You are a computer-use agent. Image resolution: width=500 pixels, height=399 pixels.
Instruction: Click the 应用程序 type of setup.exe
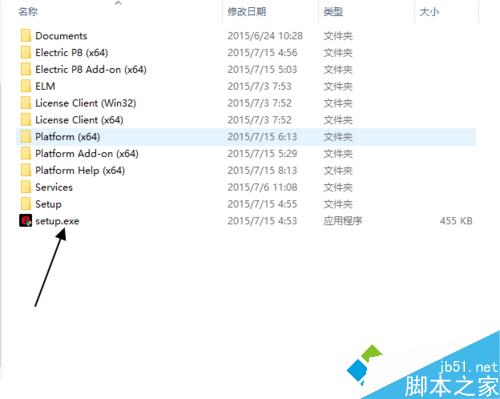[x=343, y=221]
